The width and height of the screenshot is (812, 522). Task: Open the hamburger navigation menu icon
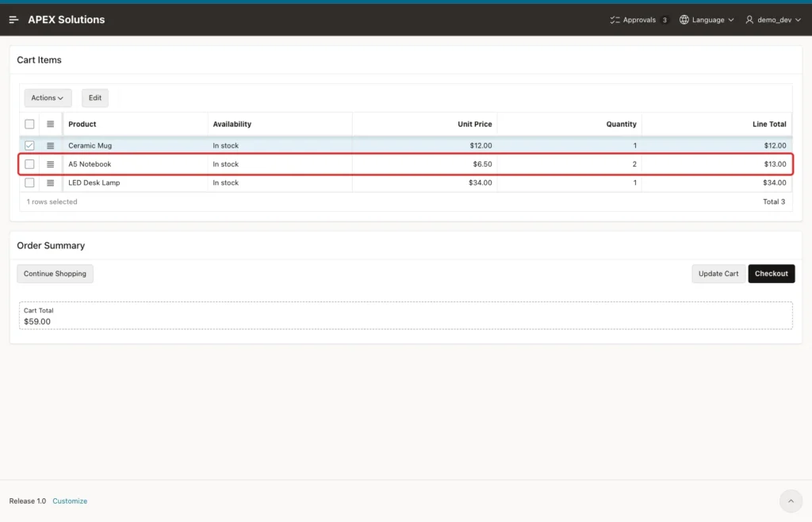(x=14, y=20)
